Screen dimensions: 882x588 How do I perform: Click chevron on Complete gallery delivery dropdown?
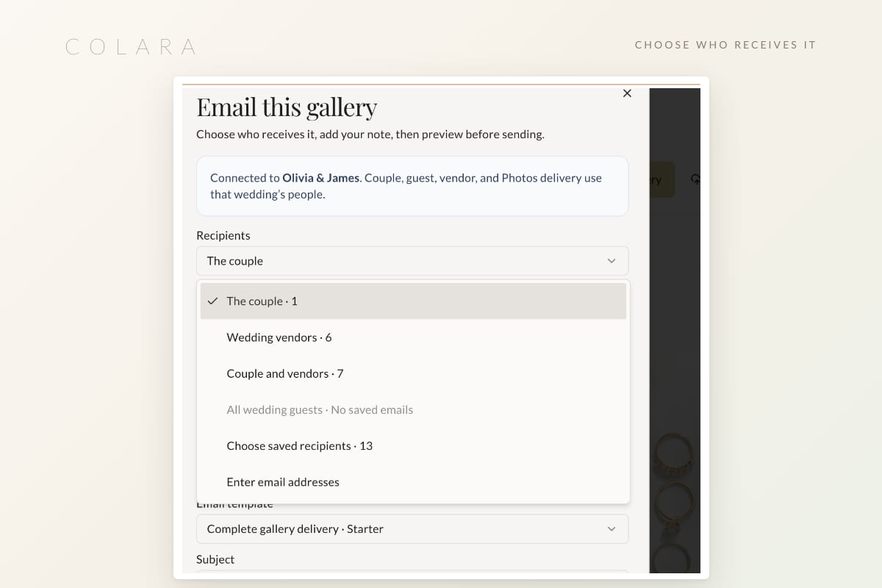tap(612, 529)
